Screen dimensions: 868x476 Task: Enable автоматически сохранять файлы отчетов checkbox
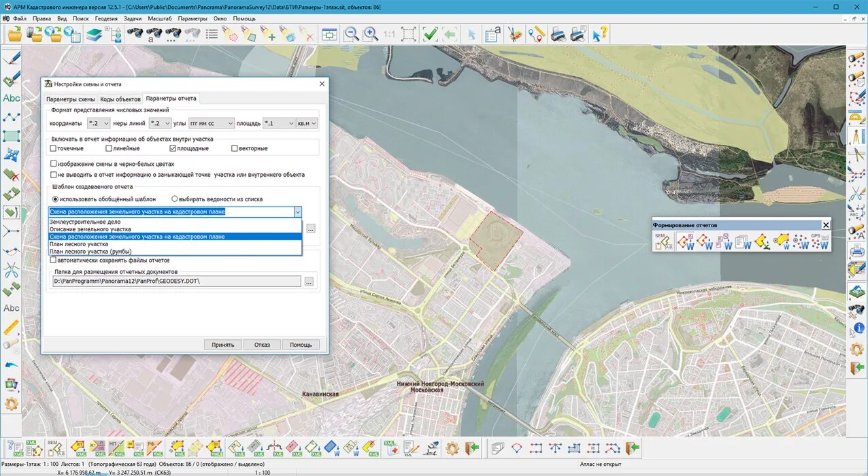pyautogui.click(x=53, y=260)
